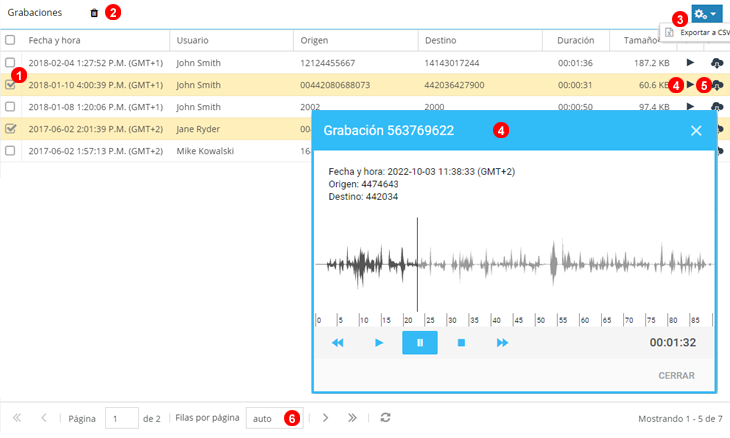The width and height of the screenshot is (730, 438).
Task: Fast forward the recording
Action: tap(502, 343)
